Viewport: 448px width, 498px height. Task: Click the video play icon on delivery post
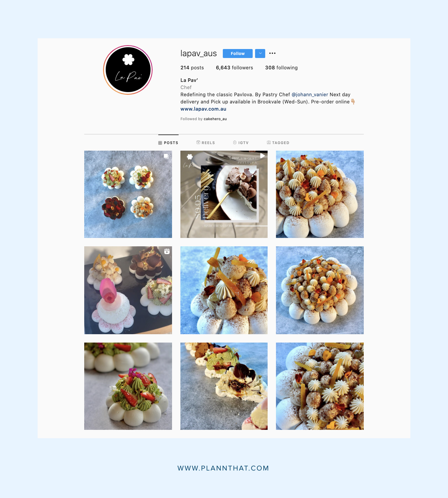coord(262,156)
